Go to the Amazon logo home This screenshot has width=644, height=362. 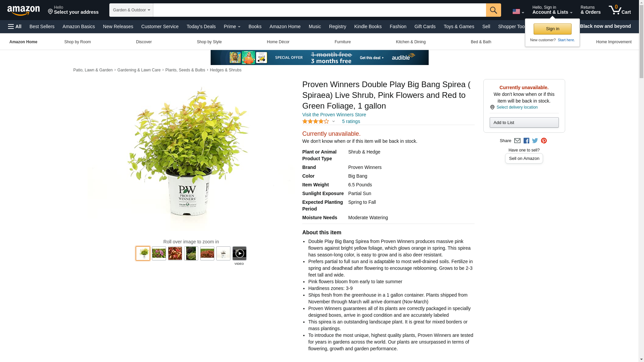coord(23,10)
